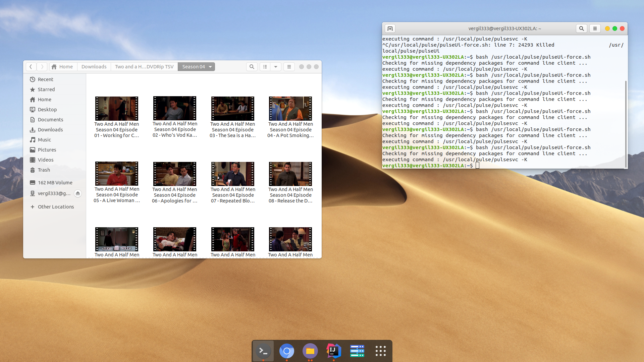Select Episode 07 - Repeated Blo... video
This screenshot has height=362, width=644.
pos(233,183)
